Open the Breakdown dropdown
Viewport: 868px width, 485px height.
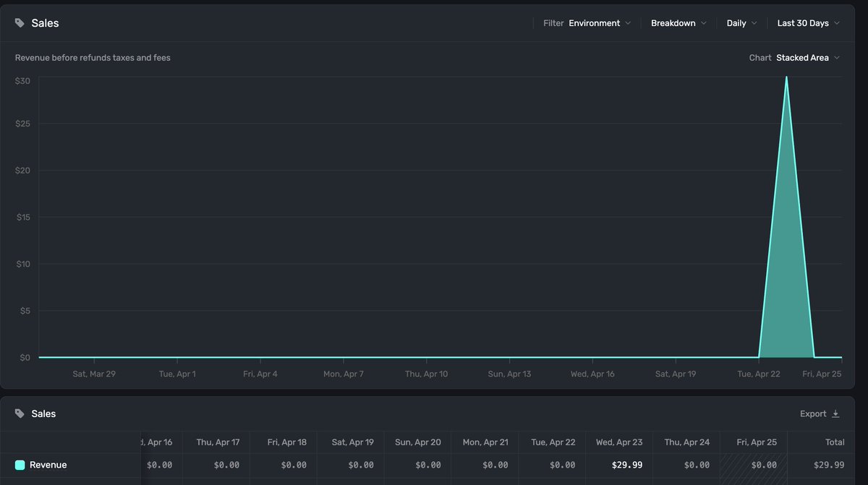678,23
